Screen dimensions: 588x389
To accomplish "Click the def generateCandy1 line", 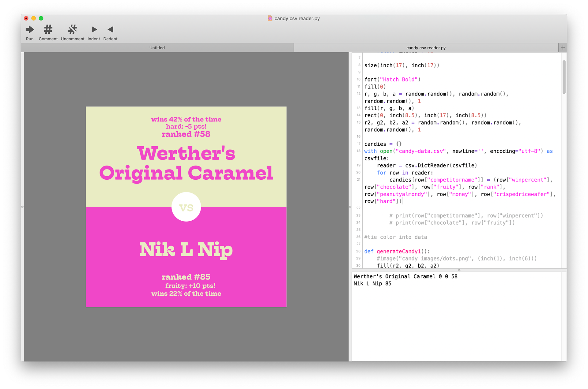I will pos(397,251).
